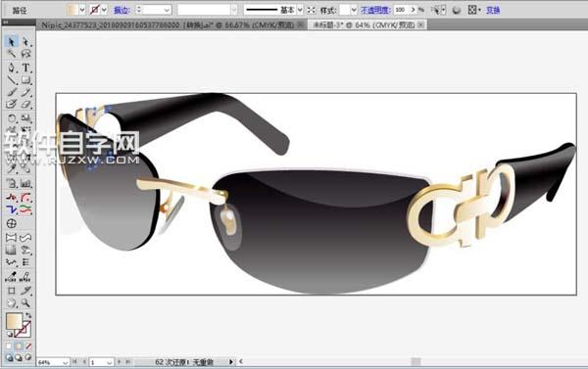Screen dimensions: 588x369
Task: Swap fill and stroke colors
Action: click(28, 316)
